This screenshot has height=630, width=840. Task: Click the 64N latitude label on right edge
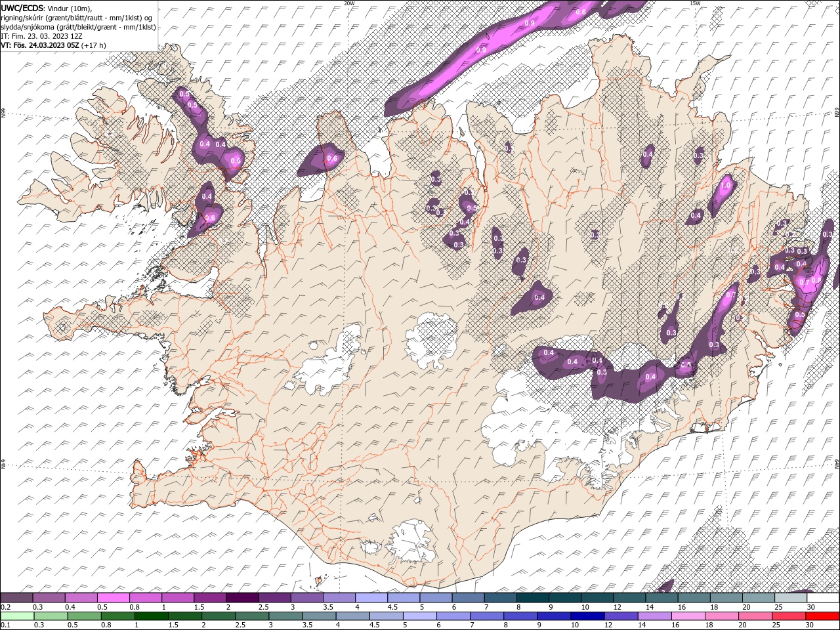tap(837, 463)
